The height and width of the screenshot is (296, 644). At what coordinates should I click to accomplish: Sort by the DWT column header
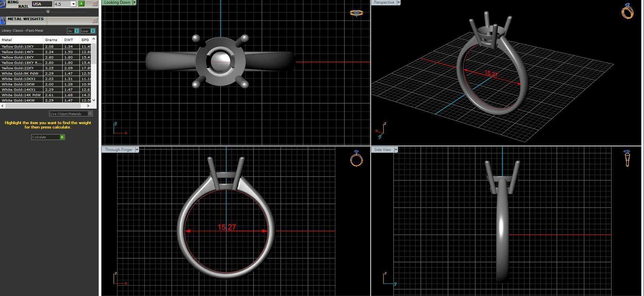click(x=71, y=40)
